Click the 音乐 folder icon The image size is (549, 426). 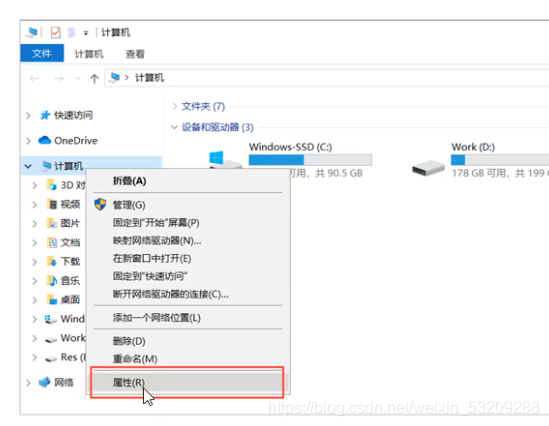pyautogui.click(x=52, y=280)
